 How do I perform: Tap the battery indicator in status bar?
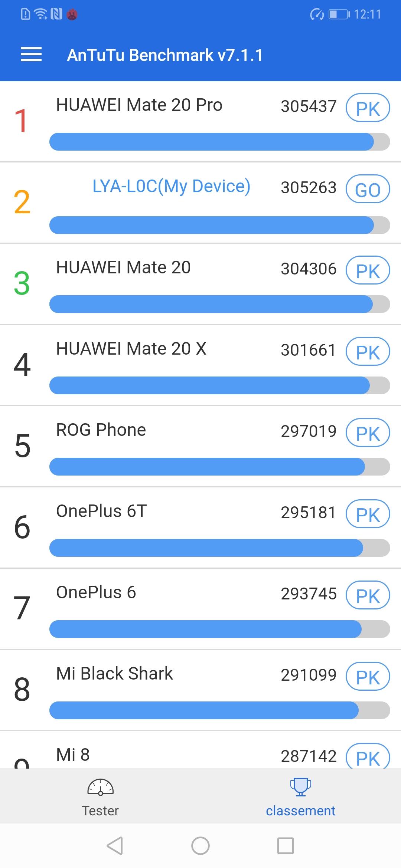[339, 14]
